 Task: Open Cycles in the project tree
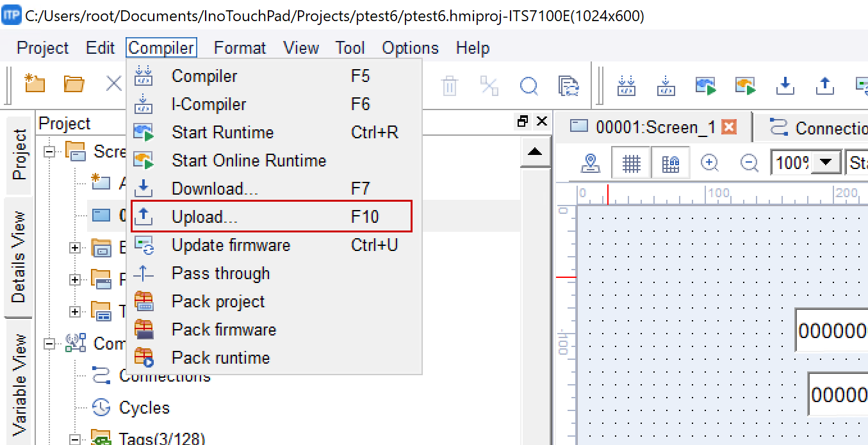click(x=144, y=408)
